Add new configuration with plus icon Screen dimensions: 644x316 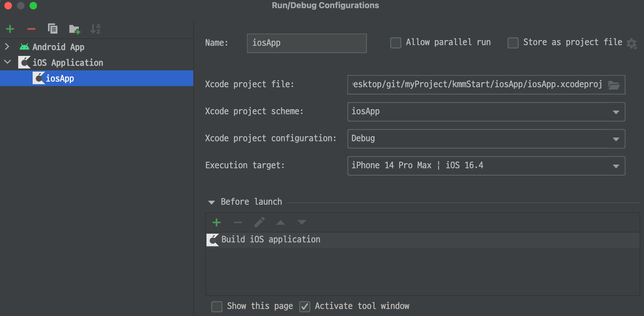coord(10,29)
